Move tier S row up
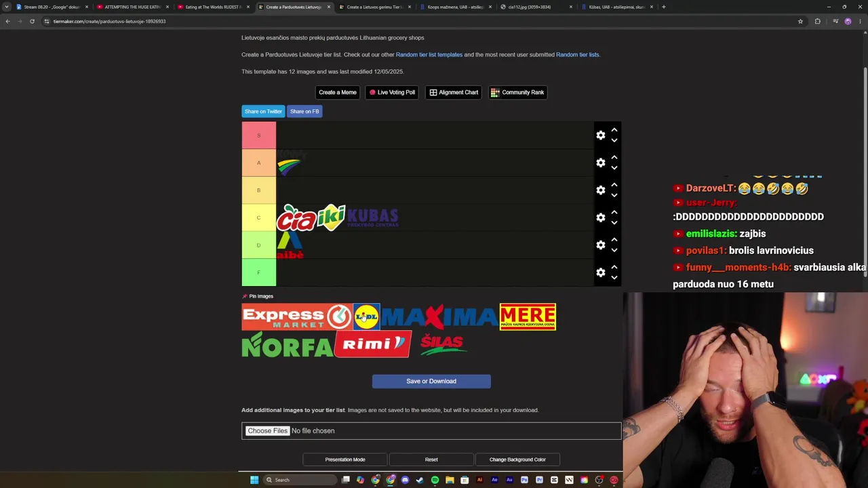 tap(614, 130)
